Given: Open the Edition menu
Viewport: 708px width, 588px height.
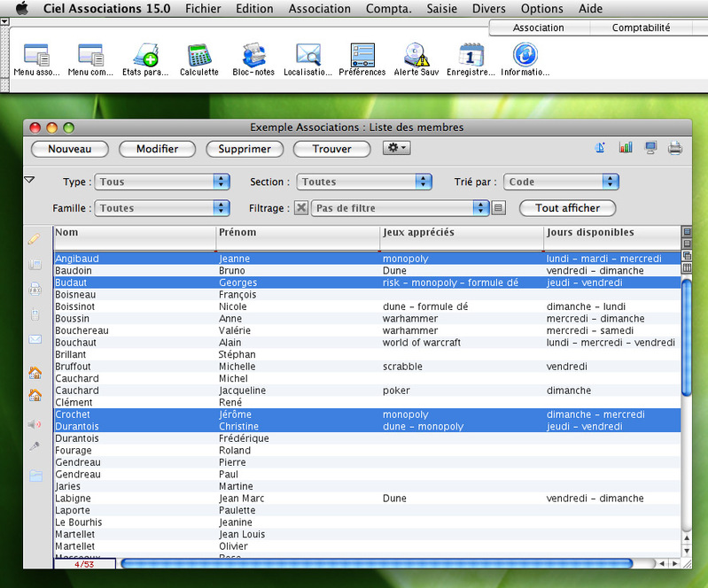Looking at the screenshot, I should (254, 9).
